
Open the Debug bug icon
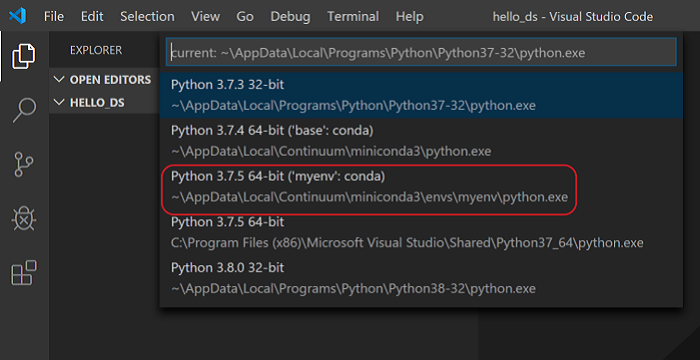click(24, 218)
